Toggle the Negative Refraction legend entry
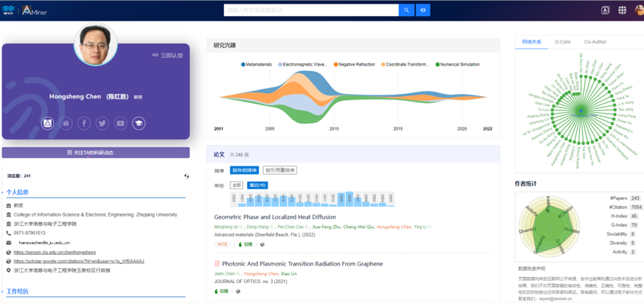This screenshot has height=303, width=644. [354, 65]
